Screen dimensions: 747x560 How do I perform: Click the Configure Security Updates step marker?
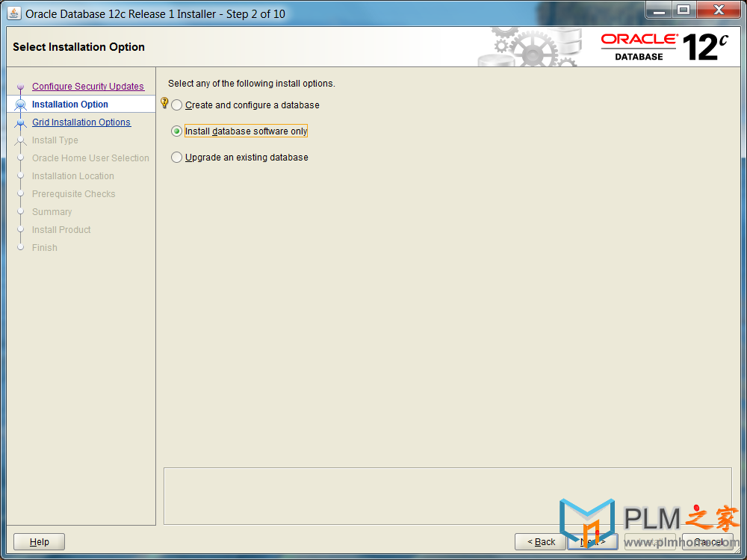pyautogui.click(x=20, y=87)
